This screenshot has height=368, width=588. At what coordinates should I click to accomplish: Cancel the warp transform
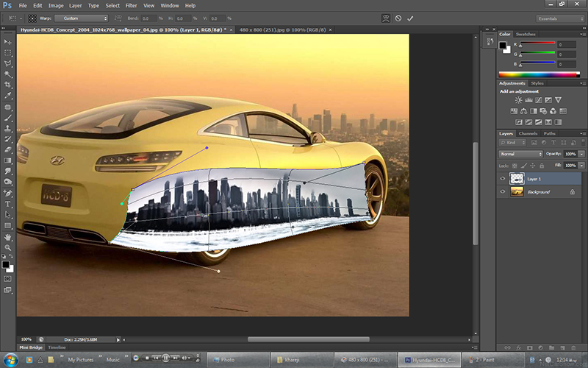tap(398, 18)
